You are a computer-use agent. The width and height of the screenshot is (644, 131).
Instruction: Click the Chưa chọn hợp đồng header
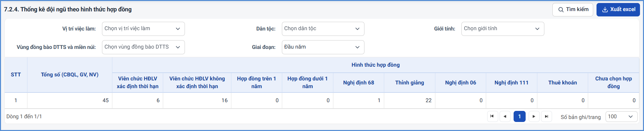point(614,82)
